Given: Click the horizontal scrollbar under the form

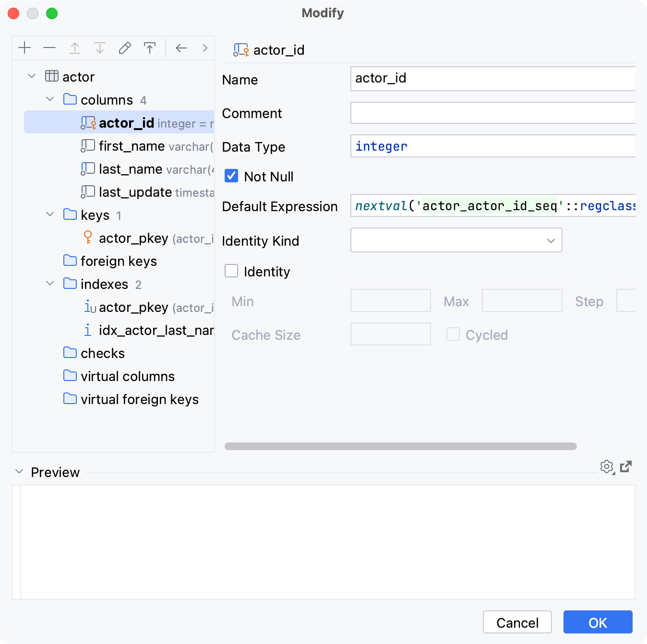Looking at the screenshot, I should [400, 446].
